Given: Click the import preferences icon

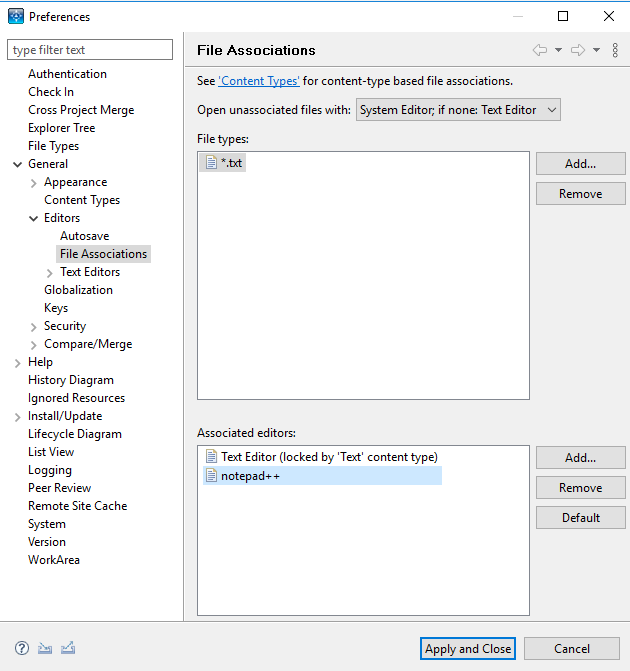Looking at the screenshot, I should [x=45, y=648].
